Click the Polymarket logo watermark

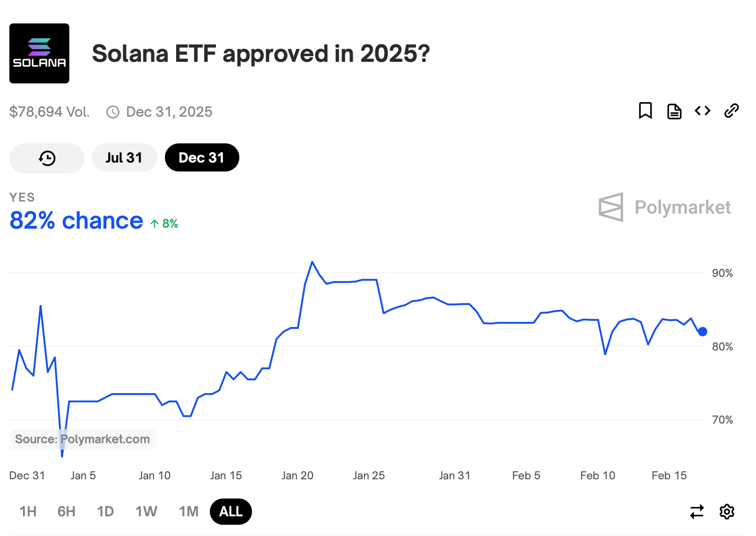[x=665, y=208]
